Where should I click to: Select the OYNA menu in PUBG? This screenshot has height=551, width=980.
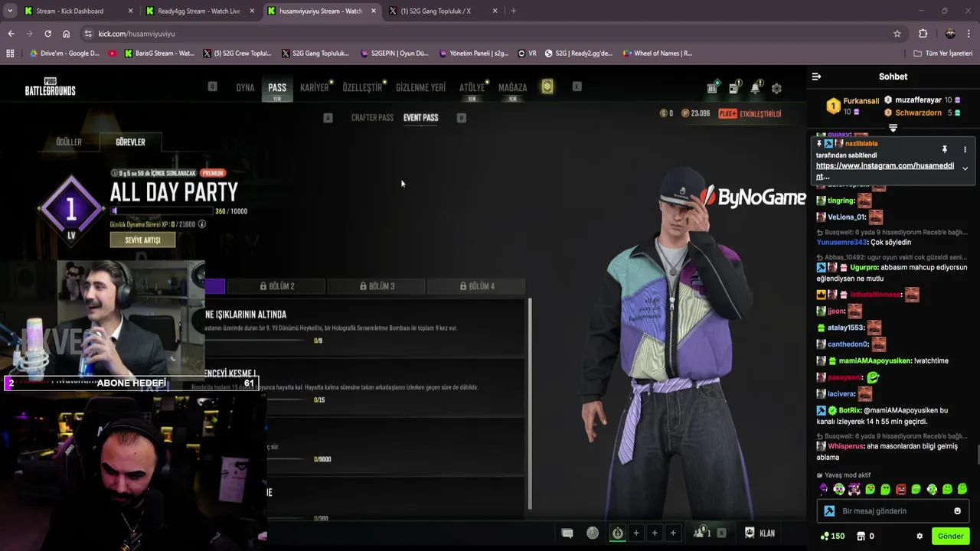(245, 87)
